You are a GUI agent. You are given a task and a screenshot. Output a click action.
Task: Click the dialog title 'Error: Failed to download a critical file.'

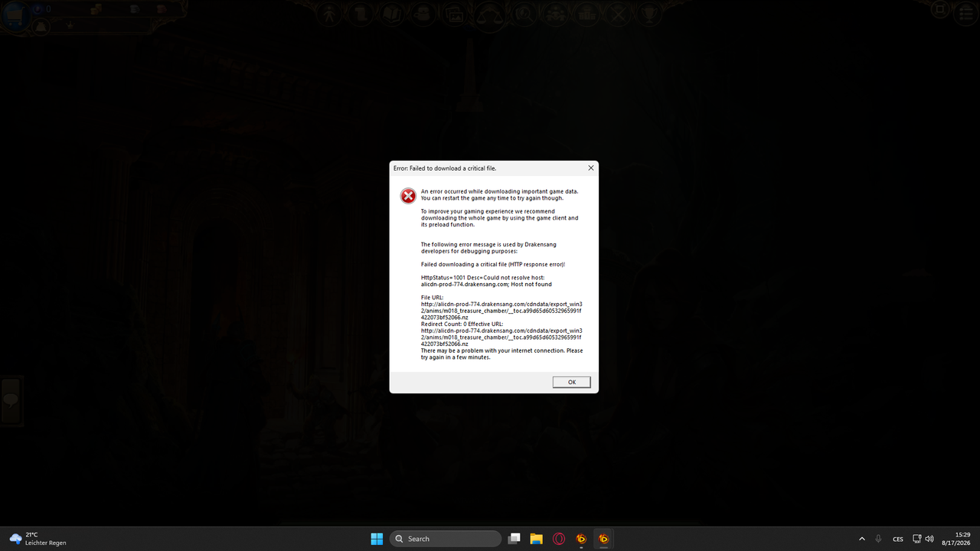tap(445, 168)
